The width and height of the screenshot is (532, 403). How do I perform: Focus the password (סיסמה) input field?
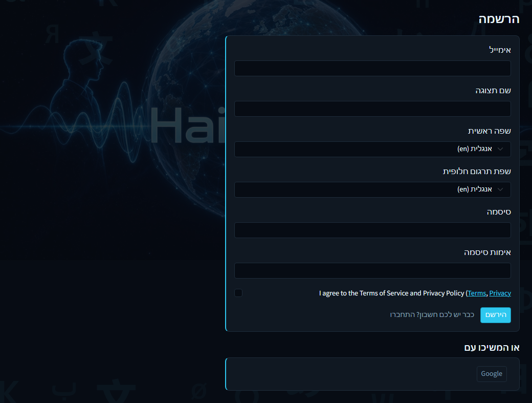(x=372, y=230)
